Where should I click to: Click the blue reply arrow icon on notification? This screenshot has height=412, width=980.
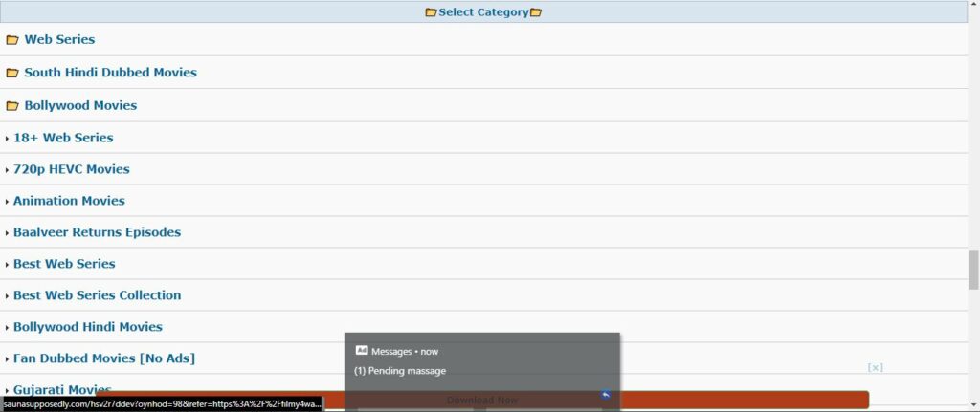pos(605,395)
